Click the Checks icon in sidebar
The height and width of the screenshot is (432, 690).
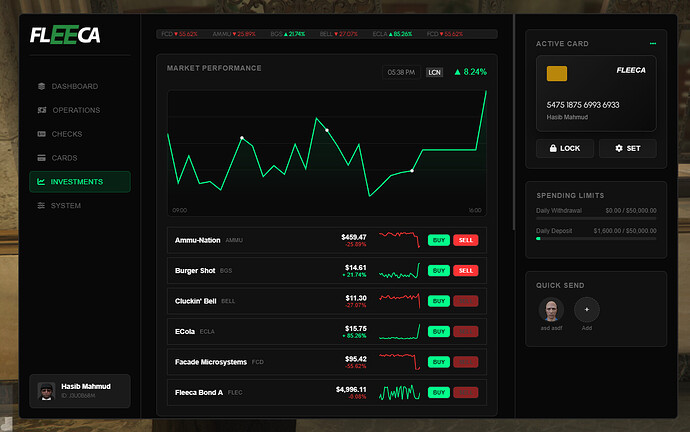coord(41,134)
